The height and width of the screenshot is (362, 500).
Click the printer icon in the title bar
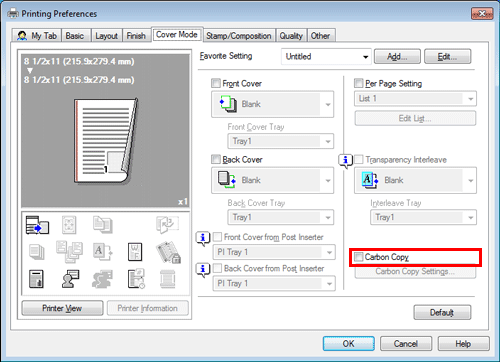point(13,13)
